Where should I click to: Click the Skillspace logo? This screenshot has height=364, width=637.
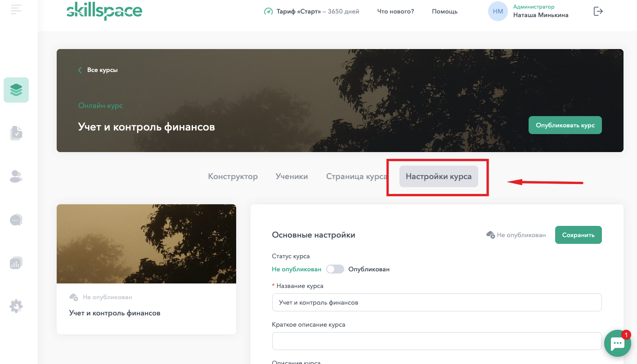(104, 11)
